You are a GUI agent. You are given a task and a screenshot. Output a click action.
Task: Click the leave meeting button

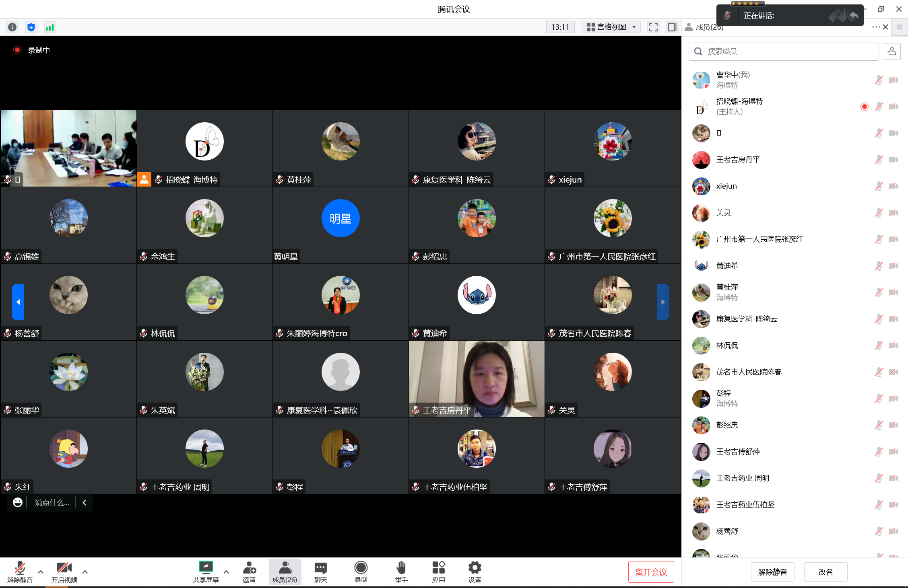[x=651, y=572]
